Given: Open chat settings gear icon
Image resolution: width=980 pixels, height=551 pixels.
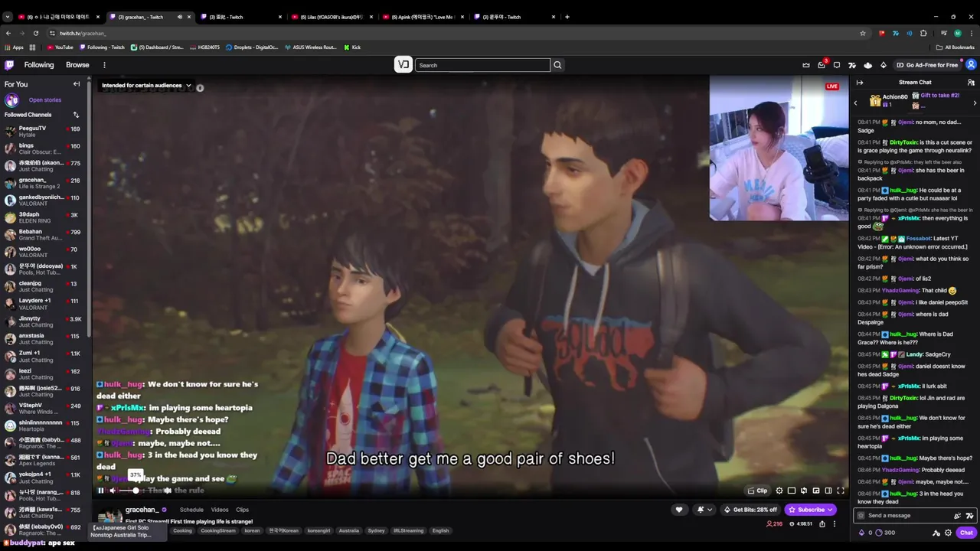Looking at the screenshot, I should point(948,533).
